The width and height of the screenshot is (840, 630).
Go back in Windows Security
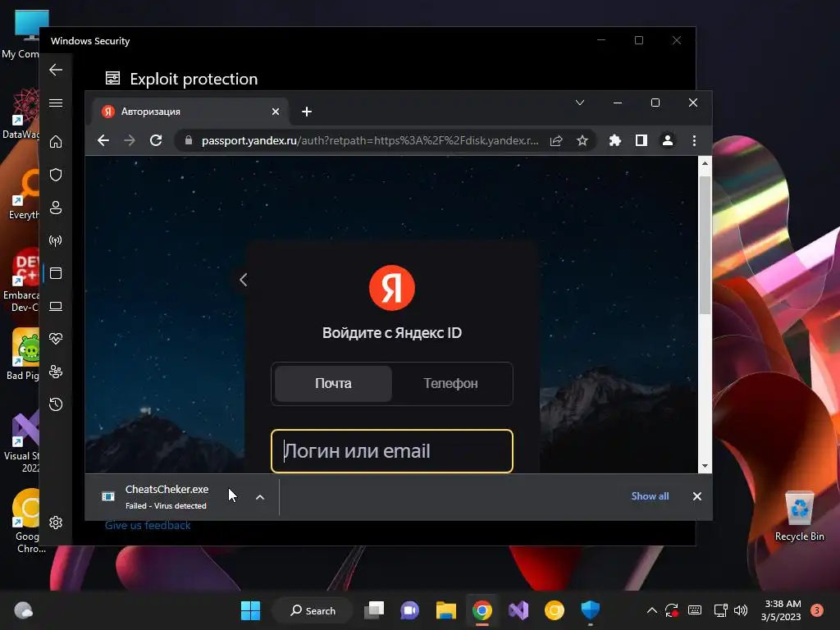coord(56,70)
